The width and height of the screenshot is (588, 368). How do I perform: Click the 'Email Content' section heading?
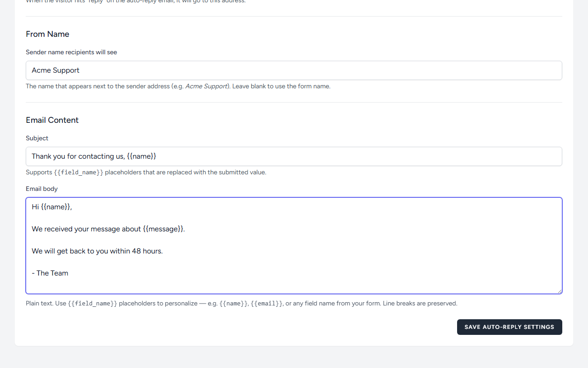[x=52, y=120]
